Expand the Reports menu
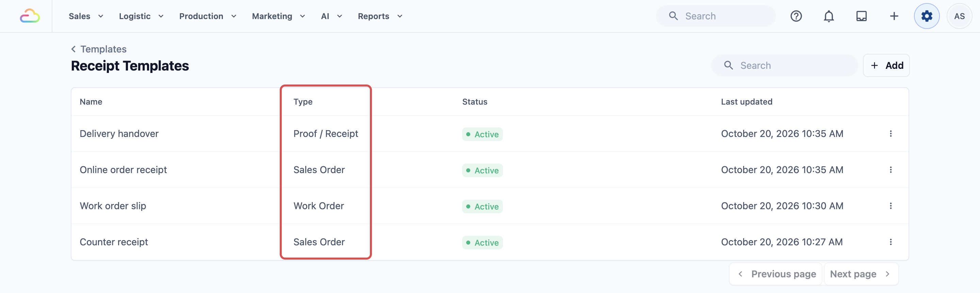 [x=380, y=16]
